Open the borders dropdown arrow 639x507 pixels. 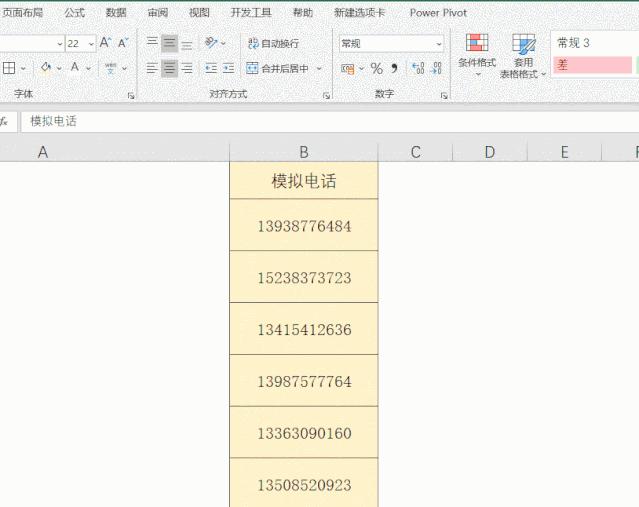[x=23, y=68]
